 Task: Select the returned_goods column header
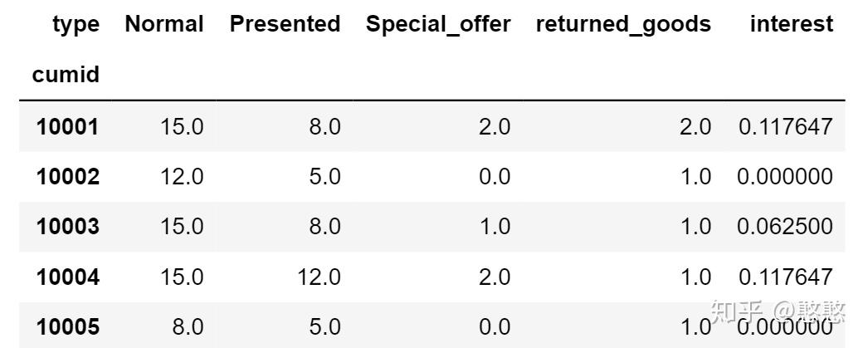[x=623, y=24]
